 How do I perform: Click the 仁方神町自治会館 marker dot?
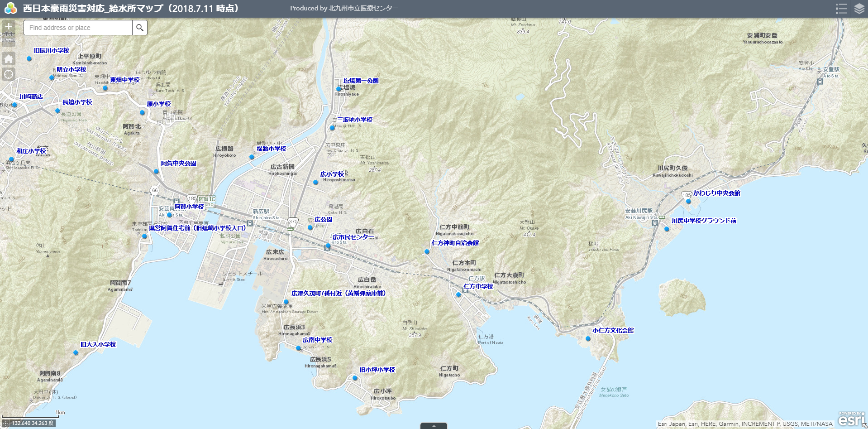(x=427, y=251)
